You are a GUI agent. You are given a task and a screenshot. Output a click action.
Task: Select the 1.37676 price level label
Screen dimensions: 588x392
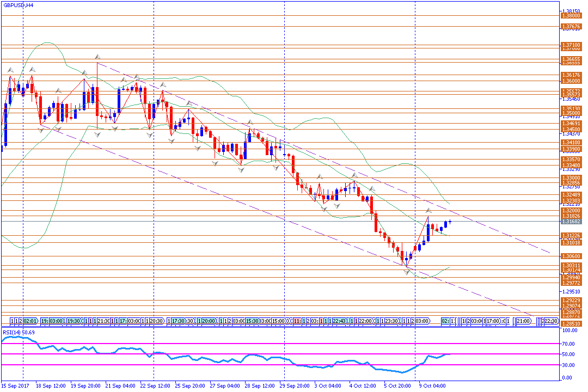(571, 27)
